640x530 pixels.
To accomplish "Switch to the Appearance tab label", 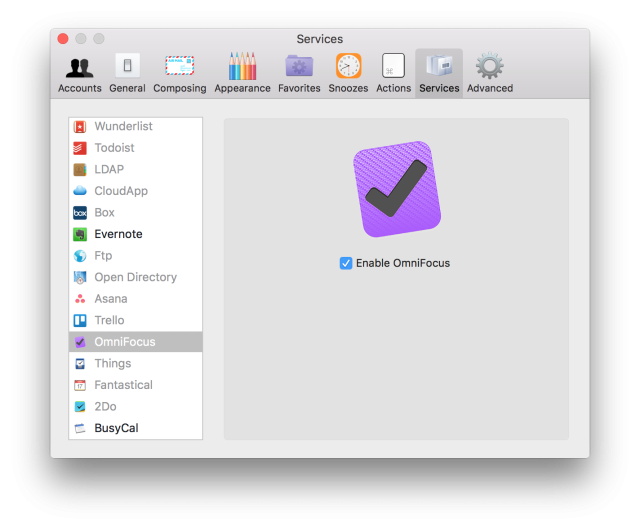I will 242,89.
